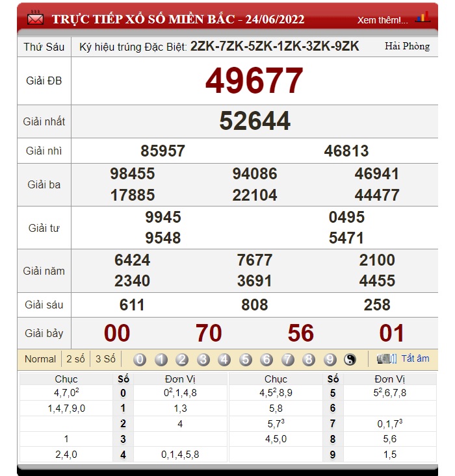Click Chục cell 1,4,7,9,0
Screen dimensions: 455x476
pos(66,408)
